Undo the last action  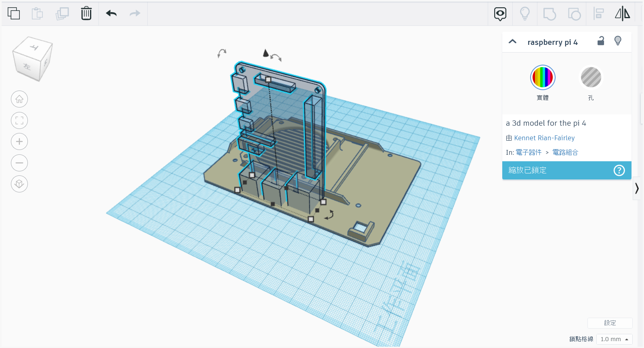(111, 13)
